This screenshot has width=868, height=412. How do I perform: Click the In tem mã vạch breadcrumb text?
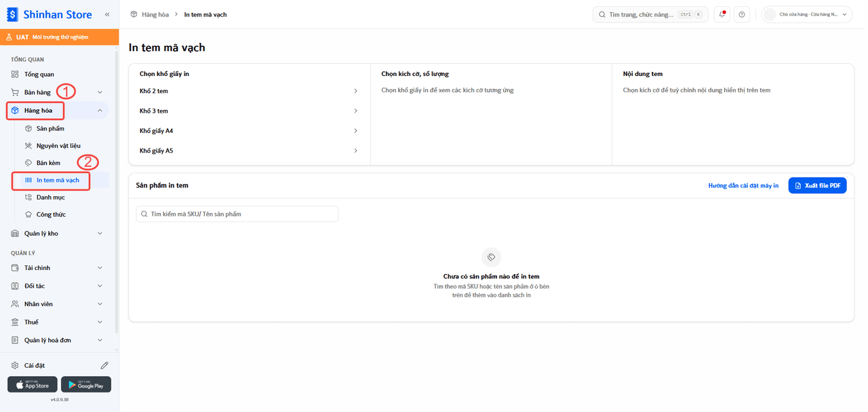pos(205,14)
